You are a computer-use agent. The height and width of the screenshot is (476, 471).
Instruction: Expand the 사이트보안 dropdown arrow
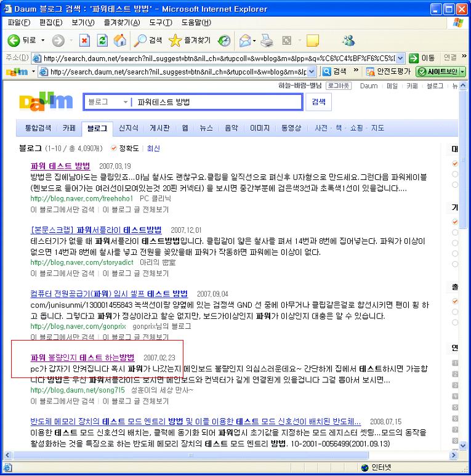click(462, 71)
